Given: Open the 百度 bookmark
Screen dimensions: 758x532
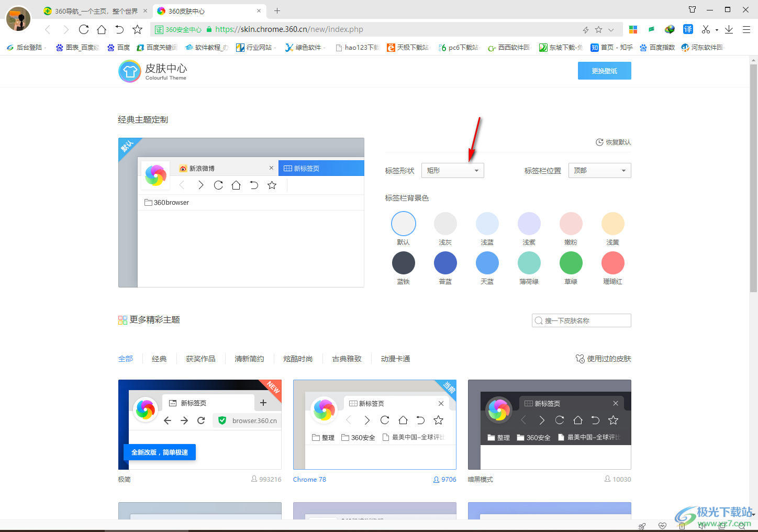Looking at the screenshot, I should click(118, 47).
